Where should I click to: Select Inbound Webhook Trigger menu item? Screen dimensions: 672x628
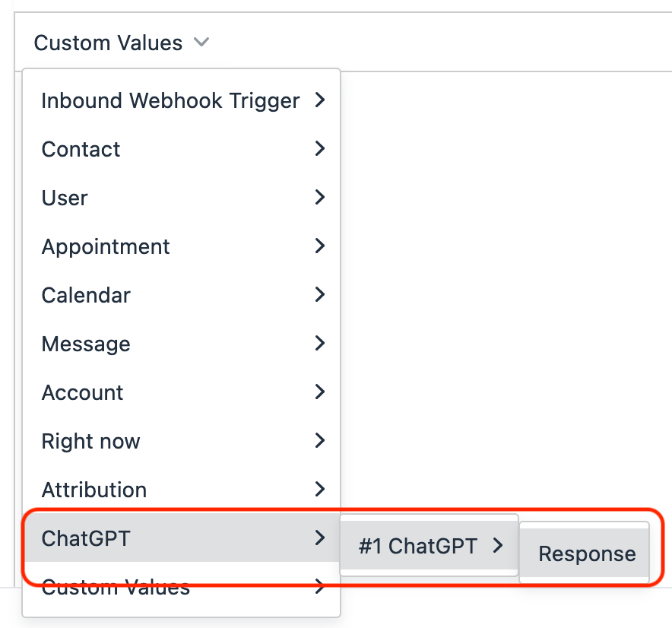pyautogui.click(x=170, y=100)
